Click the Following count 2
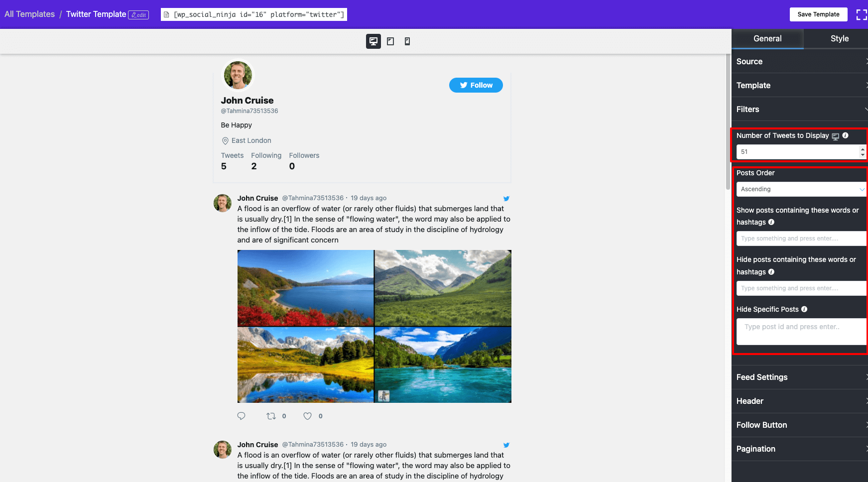 (254, 166)
